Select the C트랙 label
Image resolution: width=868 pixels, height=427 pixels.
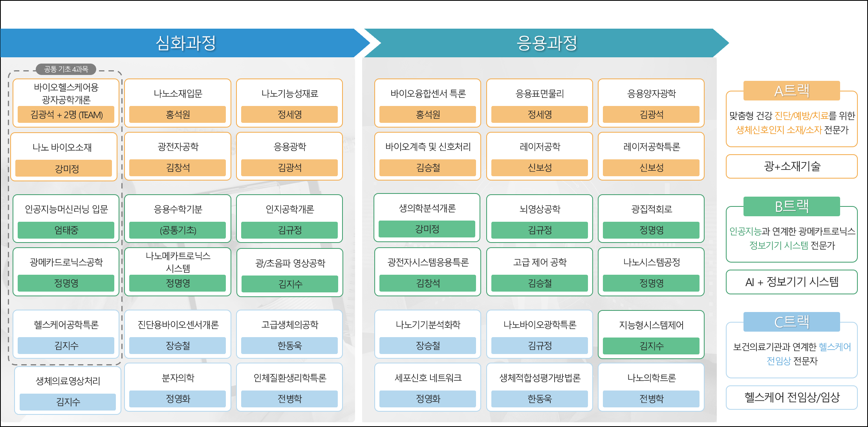[x=791, y=322]
